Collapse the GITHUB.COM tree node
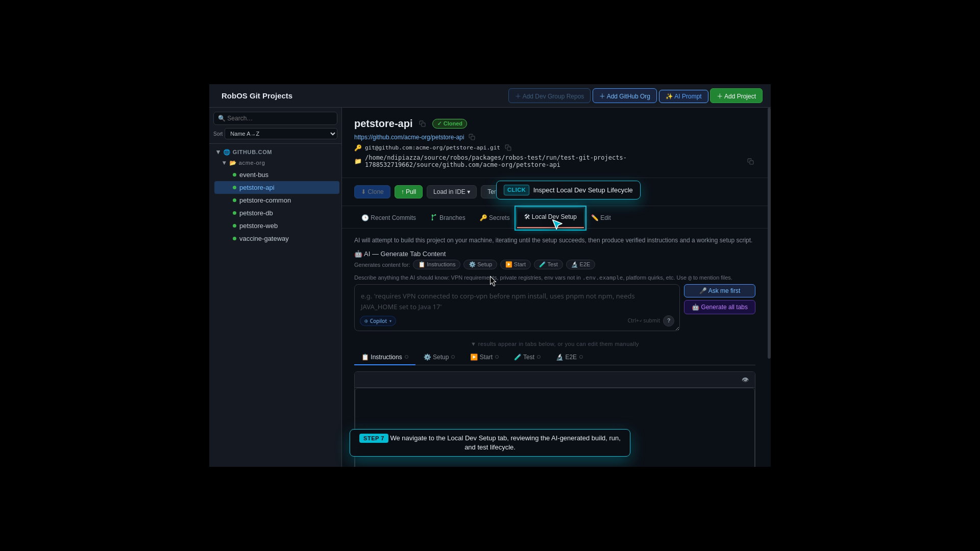 pos(218,152)
